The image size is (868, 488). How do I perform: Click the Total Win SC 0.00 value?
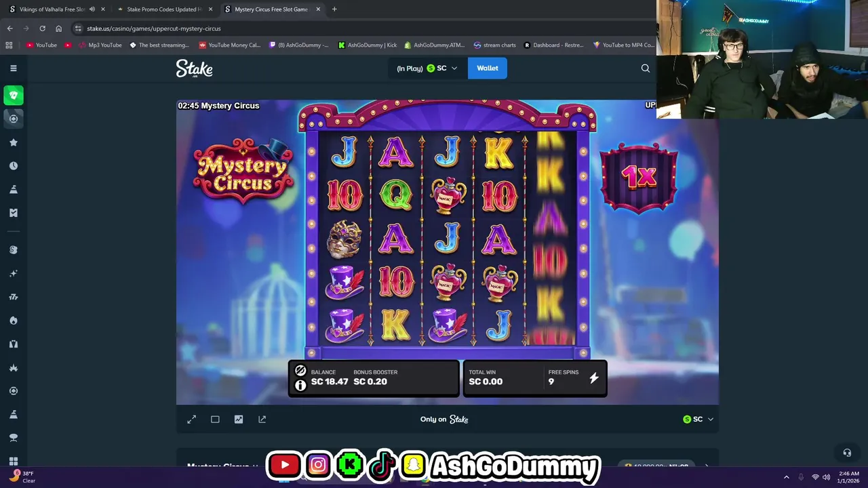484,382
